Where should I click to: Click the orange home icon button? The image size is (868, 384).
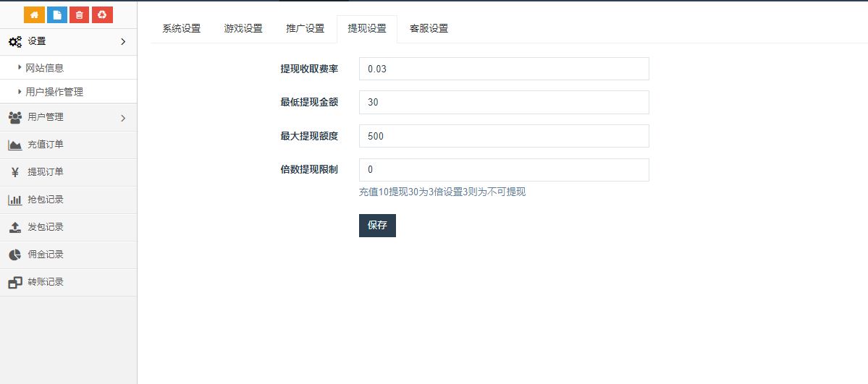click(x=34, y=15)
